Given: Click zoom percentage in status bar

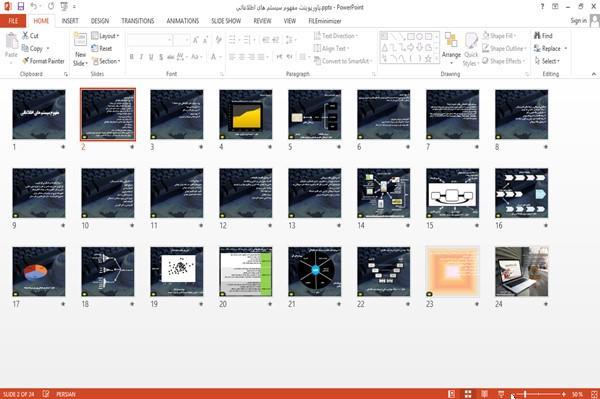Looking at the screenshot, I should tap(577, 394).
